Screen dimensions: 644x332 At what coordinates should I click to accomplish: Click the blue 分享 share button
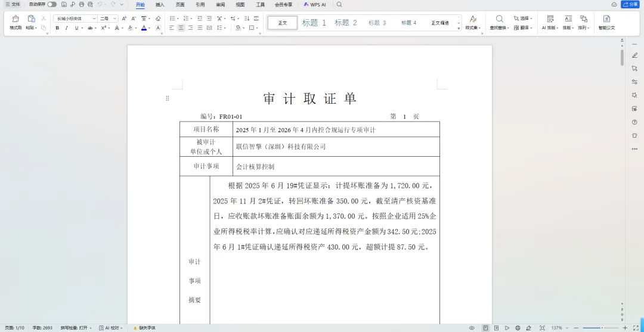pyautogui.click(x=630, y=5)
